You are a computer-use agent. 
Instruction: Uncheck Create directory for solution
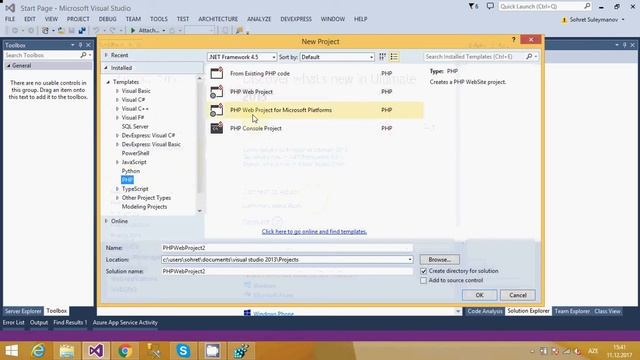(423, 271)
